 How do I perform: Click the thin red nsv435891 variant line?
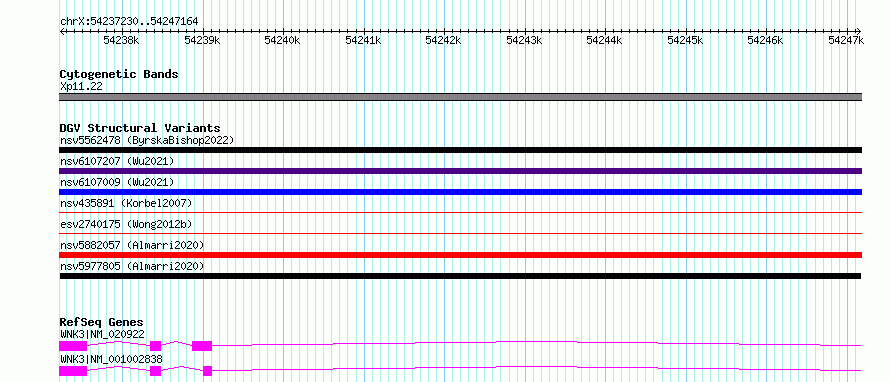pos(461,212)
